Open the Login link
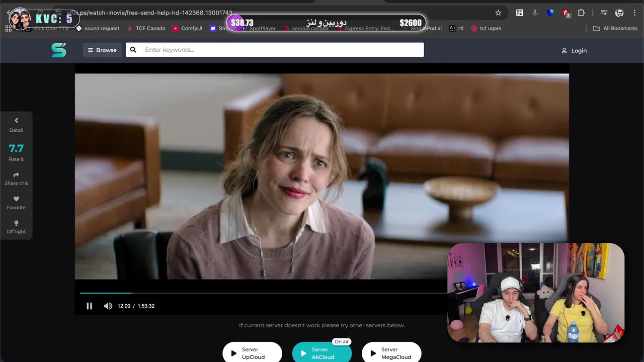644x362 pixels. pos(574,50)
